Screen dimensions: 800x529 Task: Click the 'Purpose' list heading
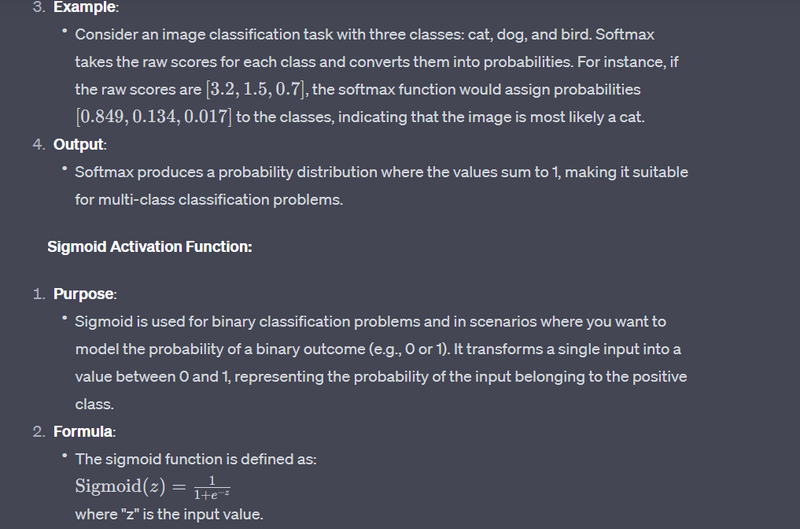[84, 295]
